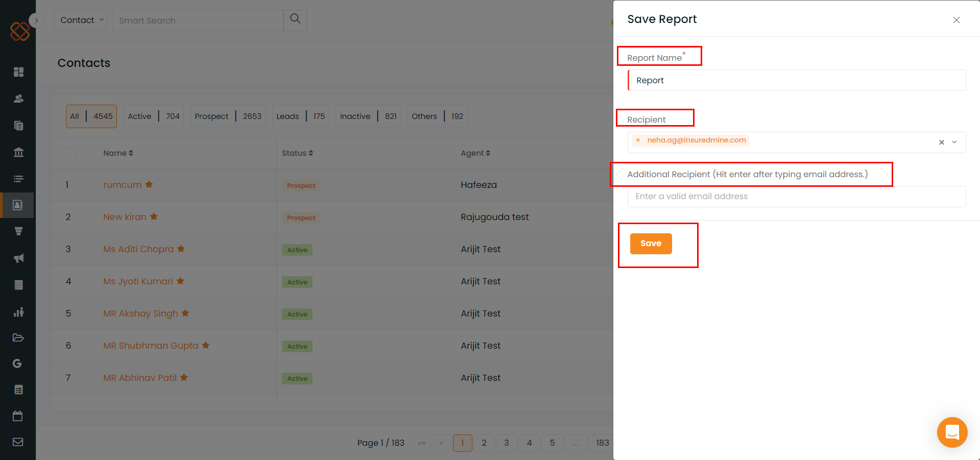980x460 pixels.
Task: Focus the Additional Recipient email field
Action: tap(797, 197)
